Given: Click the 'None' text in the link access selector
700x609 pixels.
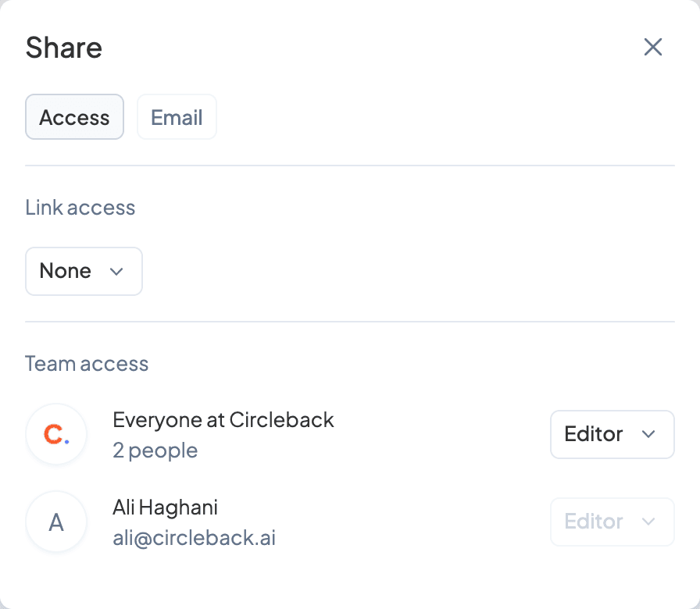Looking at the screenshot, I should coord(65,271).
